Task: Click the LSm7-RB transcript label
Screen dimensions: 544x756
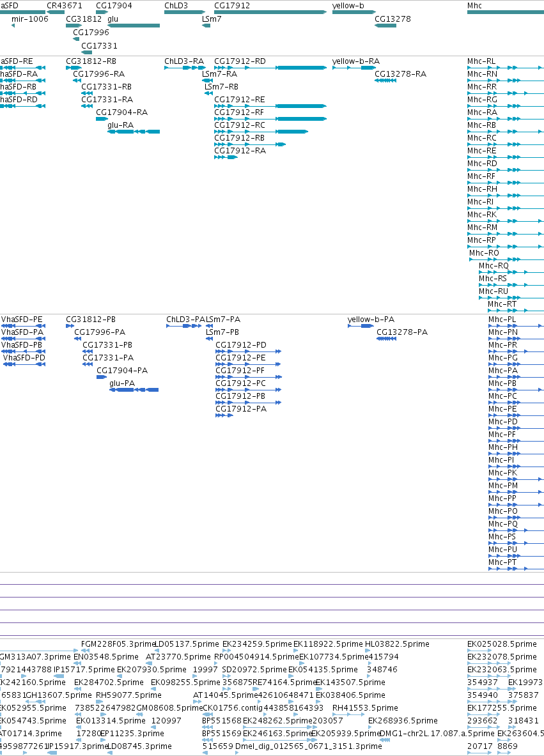Action: (221, 87)
